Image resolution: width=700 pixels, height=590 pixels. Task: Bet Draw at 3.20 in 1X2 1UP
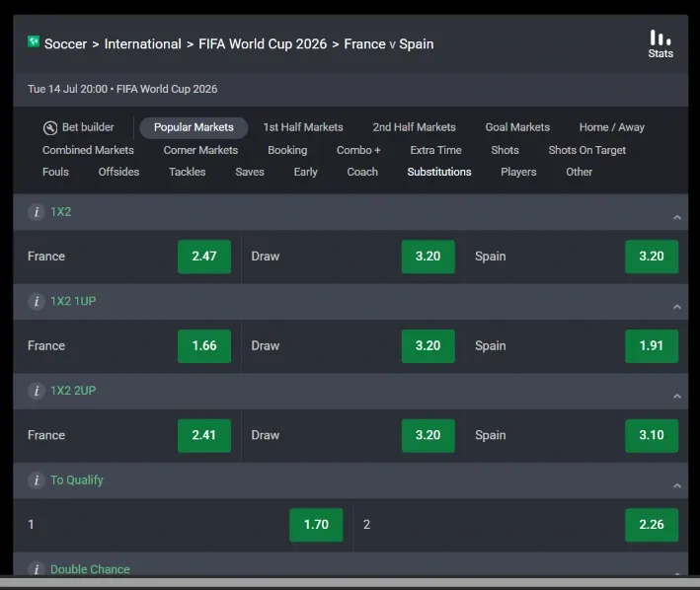[428, 346]
